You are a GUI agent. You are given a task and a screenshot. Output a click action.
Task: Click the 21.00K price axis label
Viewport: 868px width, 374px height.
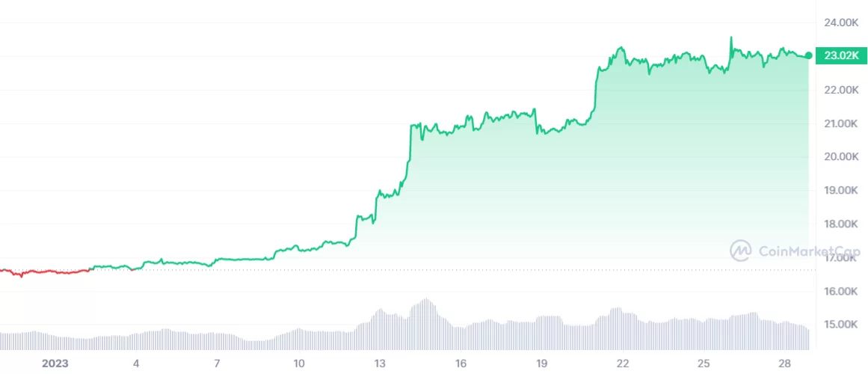point(840,123)
